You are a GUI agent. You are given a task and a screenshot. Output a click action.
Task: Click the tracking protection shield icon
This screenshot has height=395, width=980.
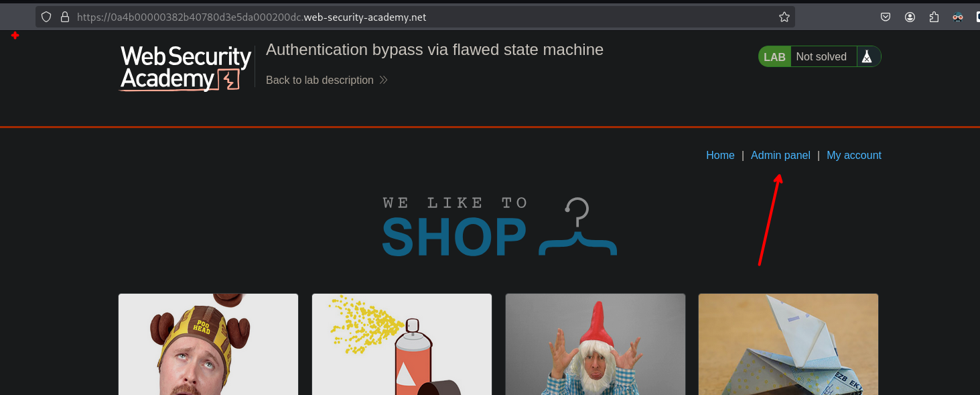coord(46,17)
